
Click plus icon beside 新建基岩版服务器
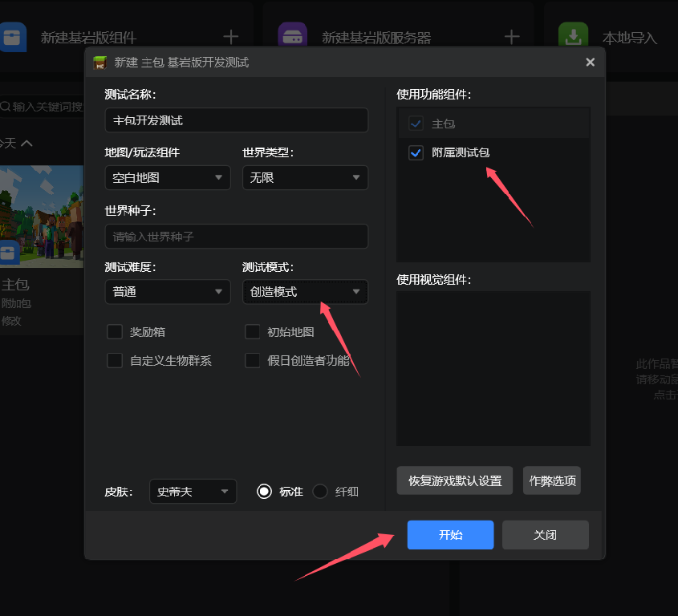(512, 37)
